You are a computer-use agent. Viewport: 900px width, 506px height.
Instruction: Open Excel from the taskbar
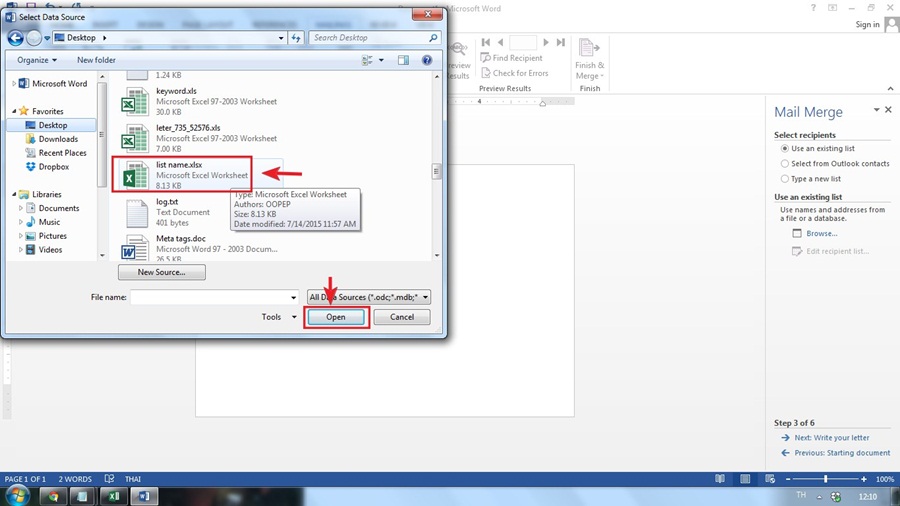coord(114,496)
